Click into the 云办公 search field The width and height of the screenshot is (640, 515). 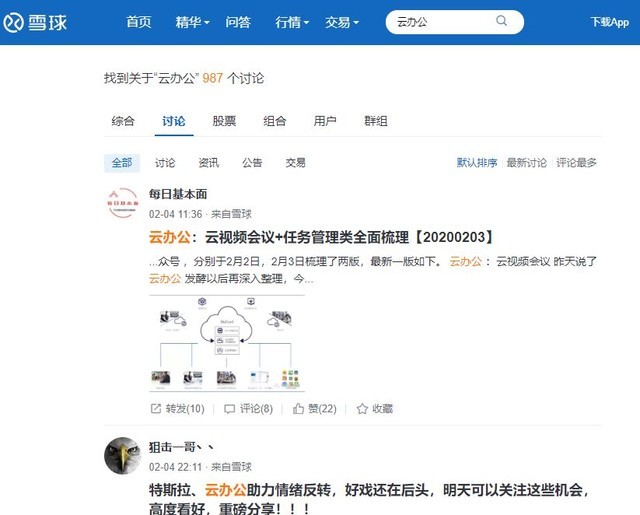[x=455, y=22]
